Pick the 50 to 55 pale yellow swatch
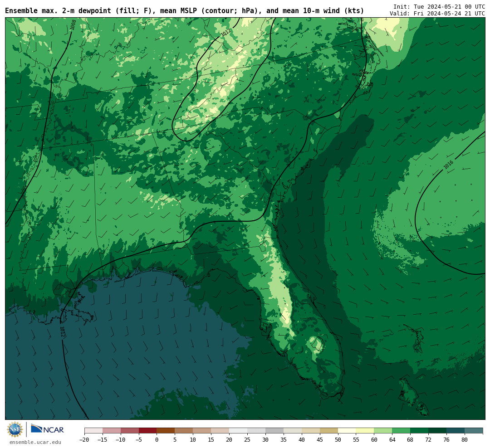Screen dimensions: 490x448 tap(347, 431)
